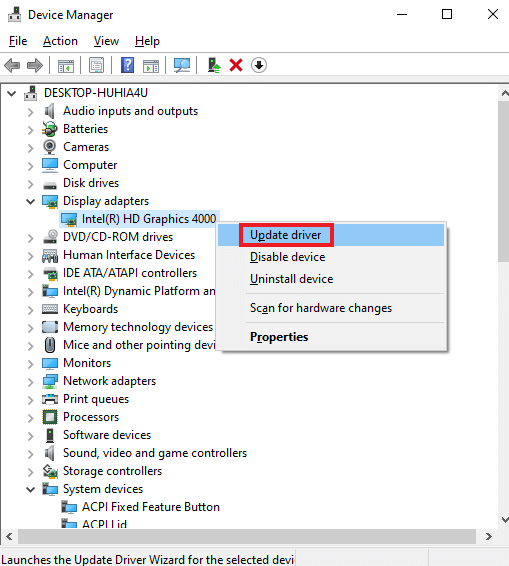Image resolution: width=509 pixels, height=566 pixels.
Task: Select the Print queues label
Action: click(96, 399)
